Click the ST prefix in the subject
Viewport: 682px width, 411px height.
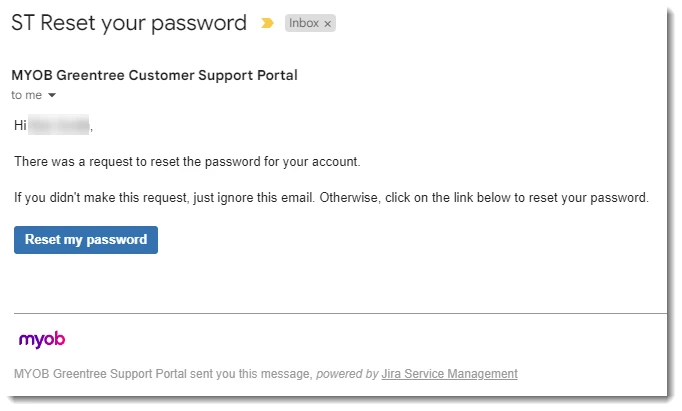point(23,23)
